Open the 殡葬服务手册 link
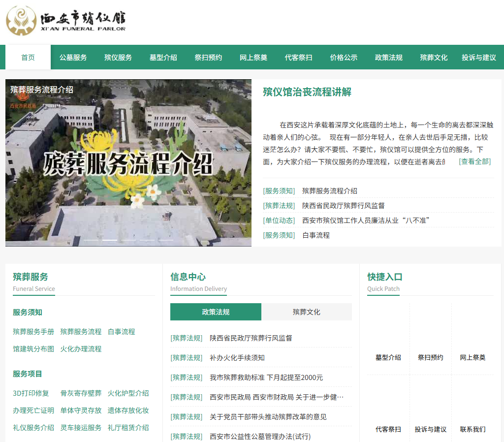Screen dimensions: 504x442 pyautogui.click(x=33, y=332)
